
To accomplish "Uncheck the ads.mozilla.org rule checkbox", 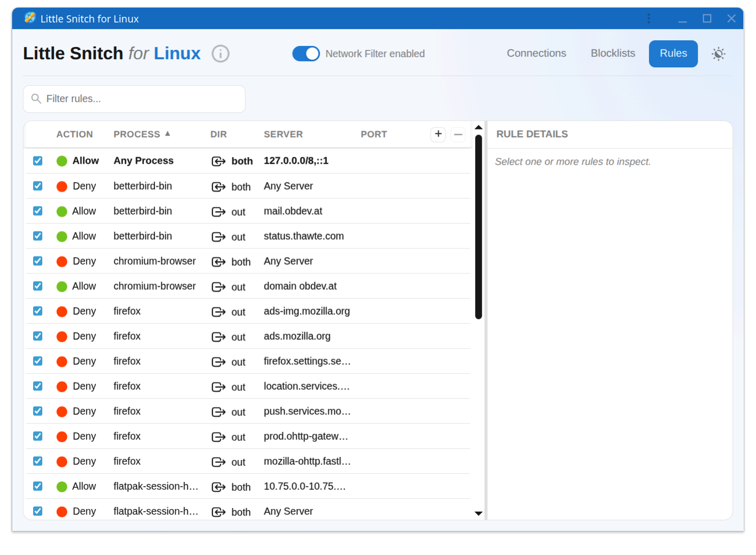I will [38, 336].
